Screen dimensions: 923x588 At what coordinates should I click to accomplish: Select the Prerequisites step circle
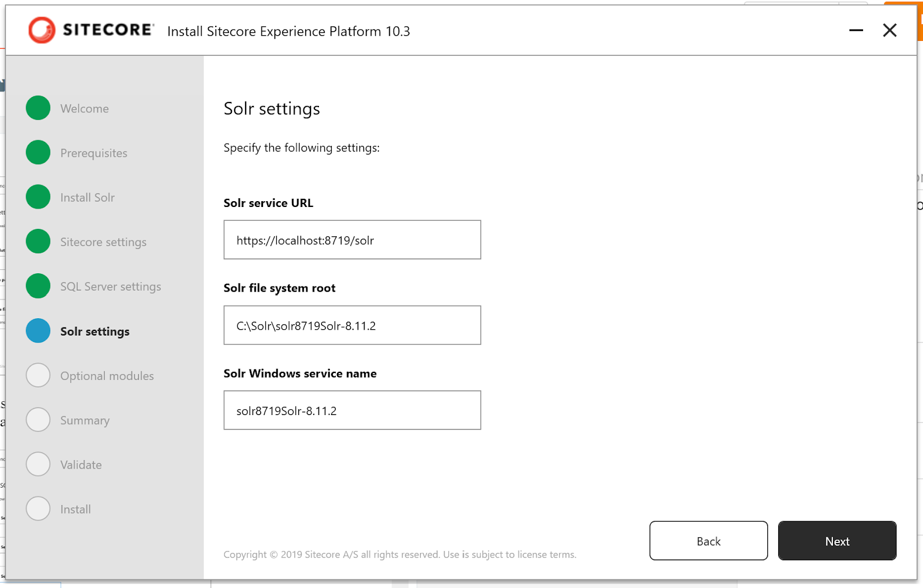tap(38, 152)
